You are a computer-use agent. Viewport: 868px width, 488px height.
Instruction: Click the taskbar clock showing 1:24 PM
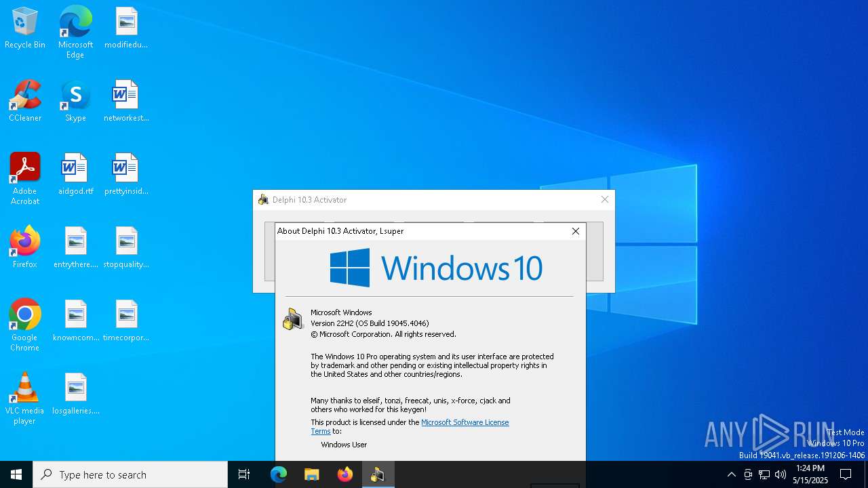click(x=810, y=474)
